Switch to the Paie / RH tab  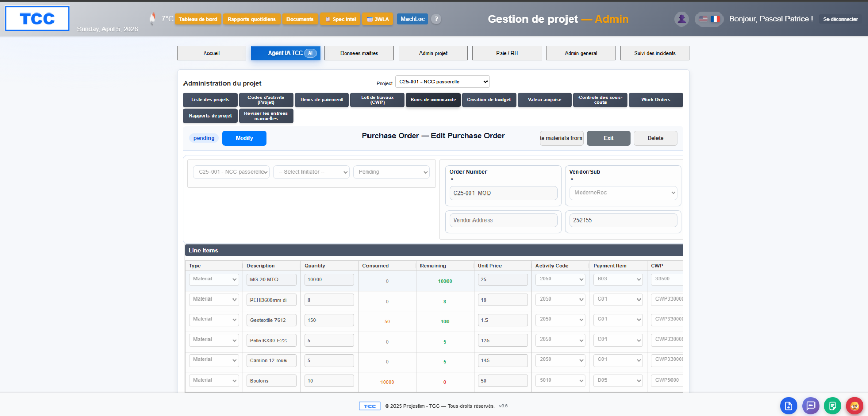(507, 53)
